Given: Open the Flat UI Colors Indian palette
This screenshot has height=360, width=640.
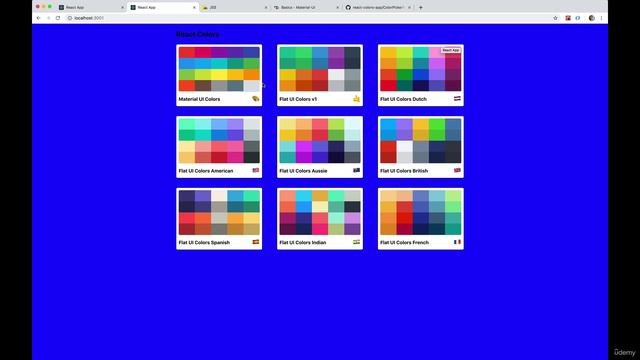Looking at the screenshot, I should pos(320,219).
